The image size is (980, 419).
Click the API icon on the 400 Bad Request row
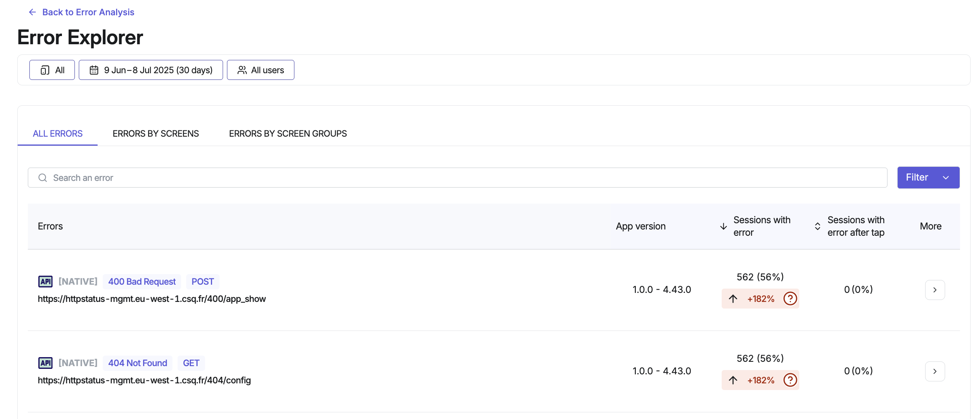(x=45, y=281)
